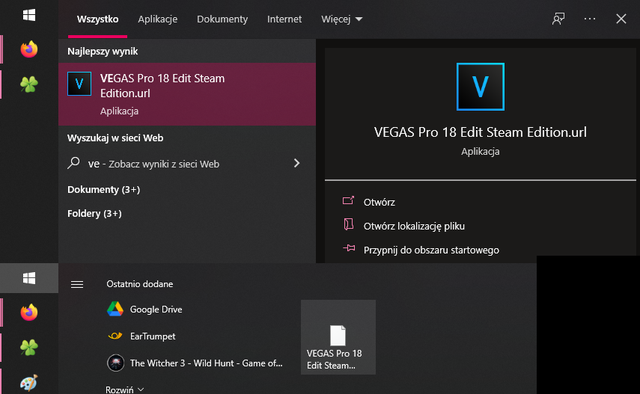Viewport: 640px width, 394px height.
Task: Open Google Drive from Ostatnio dodane
Action: tap(156, 309)
